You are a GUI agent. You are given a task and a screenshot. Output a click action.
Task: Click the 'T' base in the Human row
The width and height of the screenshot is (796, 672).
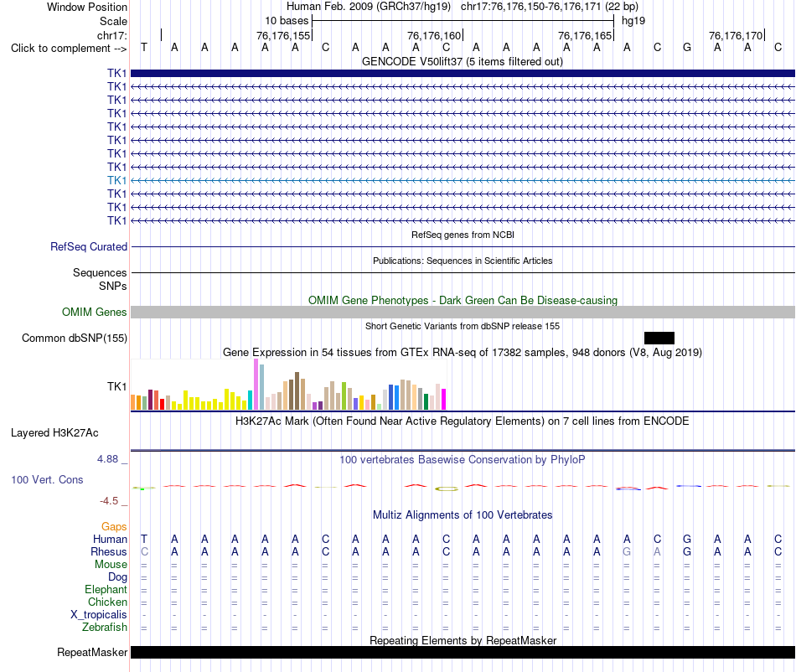click(144, 539)
